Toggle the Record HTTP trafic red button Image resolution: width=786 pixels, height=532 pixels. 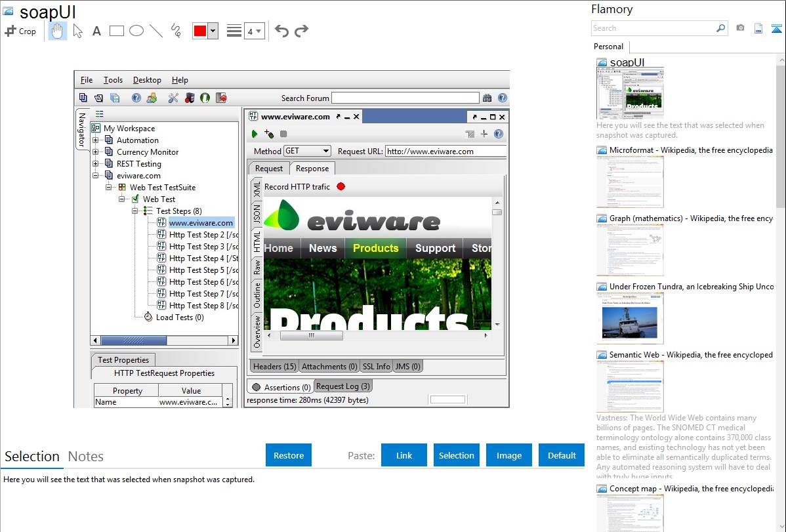coord(341,186)
